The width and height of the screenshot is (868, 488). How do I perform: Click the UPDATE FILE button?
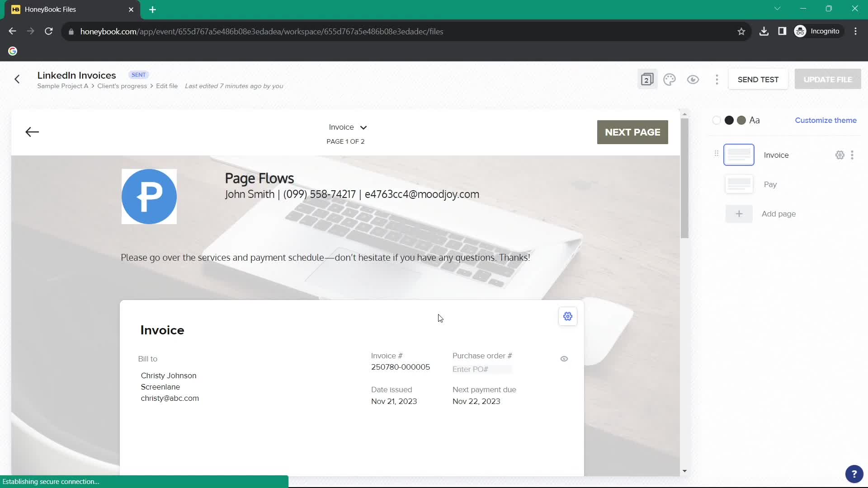click(x=828, y=80)
